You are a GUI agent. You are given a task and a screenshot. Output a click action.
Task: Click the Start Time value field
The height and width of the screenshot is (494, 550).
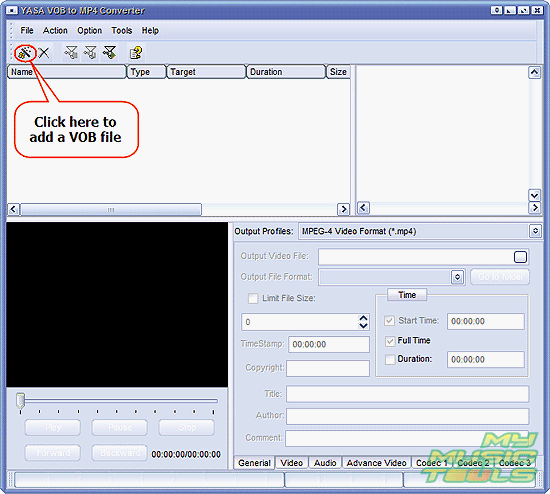coord(485,321)
